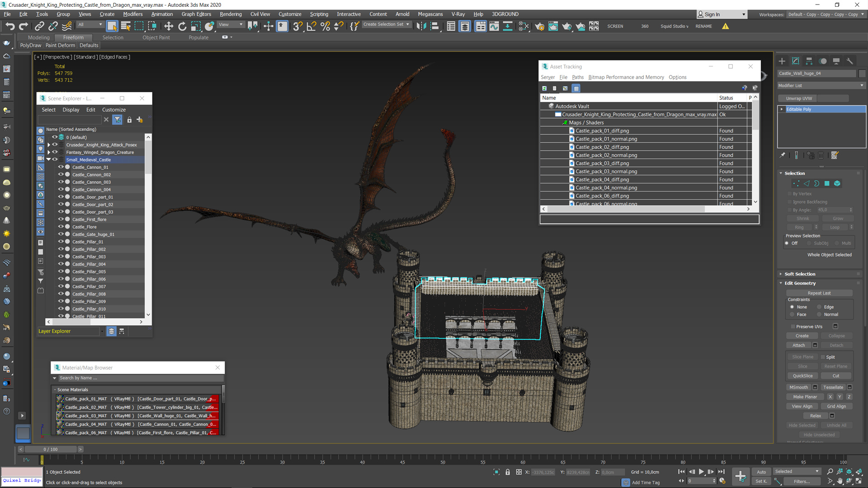Toggle the Selection Lock padlock icon
The image size is (868, 488).
point(508,472)
